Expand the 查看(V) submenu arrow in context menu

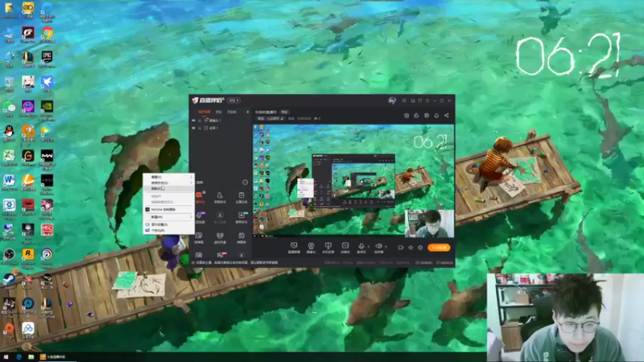coord(191,177)
